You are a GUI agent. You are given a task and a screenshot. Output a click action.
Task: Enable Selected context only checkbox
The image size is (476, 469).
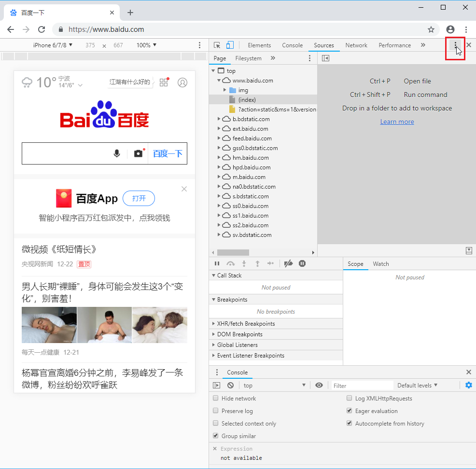(x=215, y=423)
